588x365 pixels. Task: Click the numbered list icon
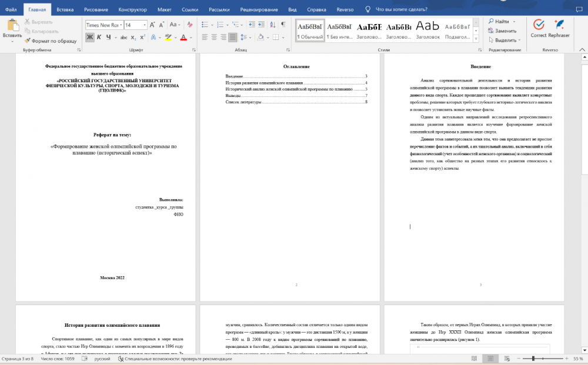click(x=220, y=25)
